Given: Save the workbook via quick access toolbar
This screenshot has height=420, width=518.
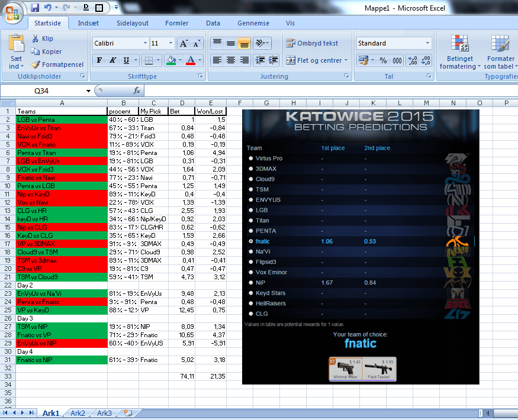Looking at the screenshot, I should point(35,7).
